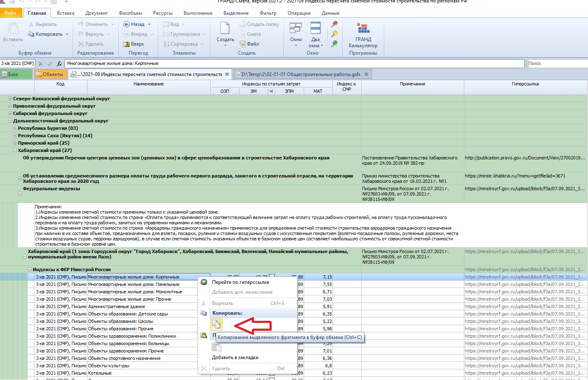
Task: Click the fx icon in the formula bar
Action: point(59,64)
